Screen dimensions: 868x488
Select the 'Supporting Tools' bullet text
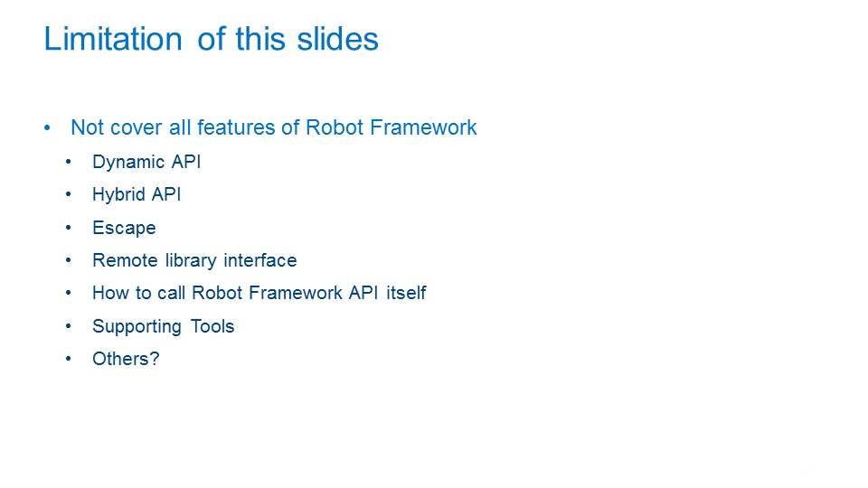click(163, 326)
